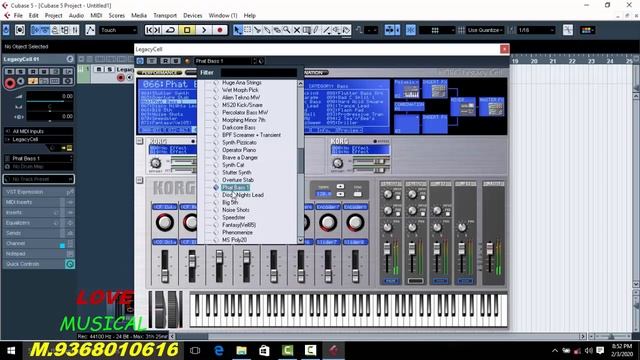The width and height of the screenshot is (640, 360).
Task: Expand the VST Expression inspector section
Action: [38, 192]
